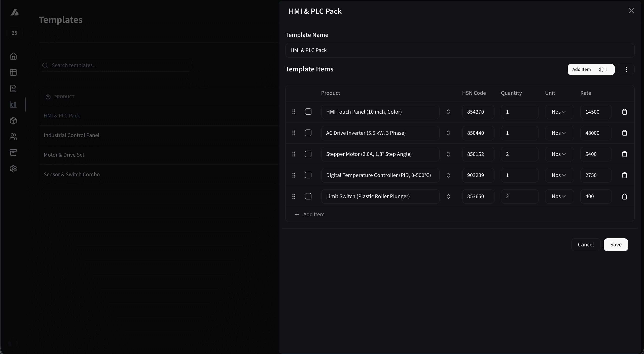Open home icon in left sidebar
The width and height of the screenshot is (644, 354).
coord(13,56)
